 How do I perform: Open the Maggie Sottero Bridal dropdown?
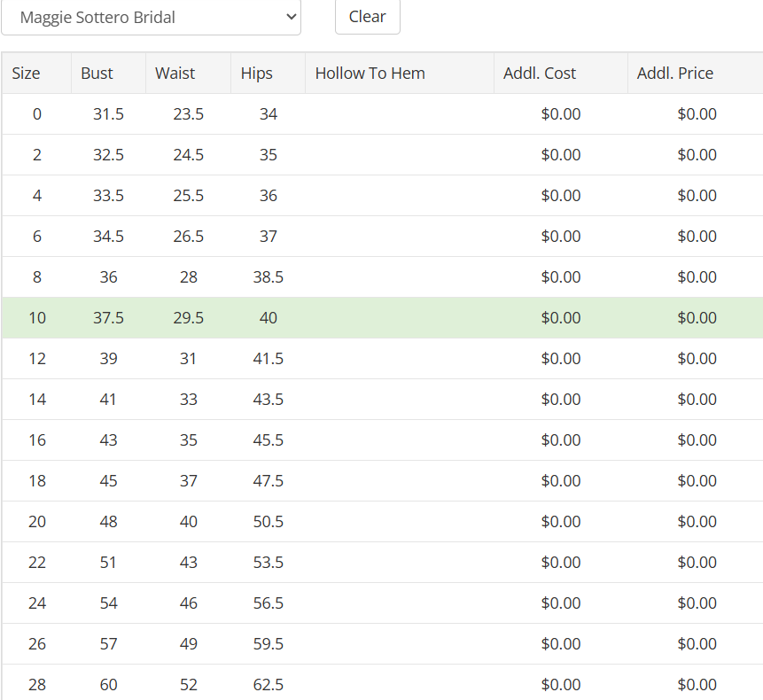151,17
